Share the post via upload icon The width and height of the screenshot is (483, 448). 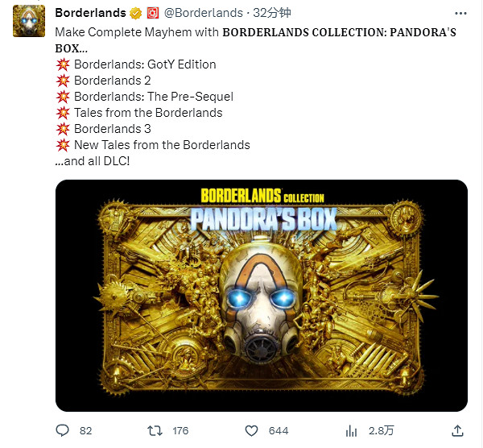pyautogui.click(x=457, y=431)
